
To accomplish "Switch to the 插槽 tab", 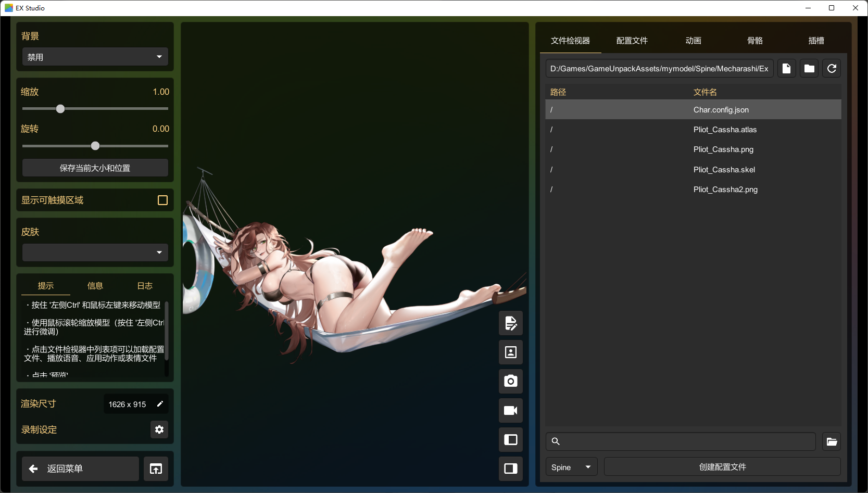I will pyautogui.click(x=816, y=41).
